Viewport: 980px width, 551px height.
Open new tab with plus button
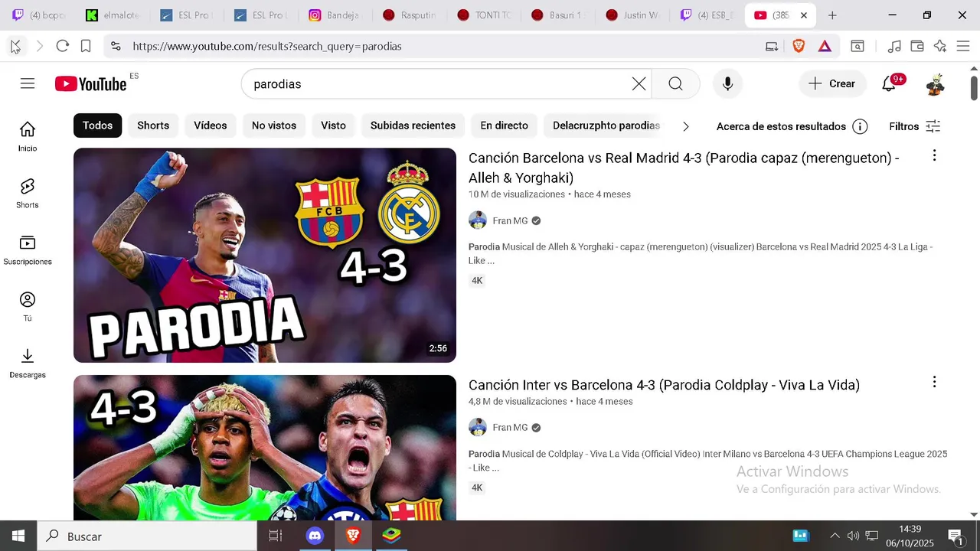tap(832, 15)
